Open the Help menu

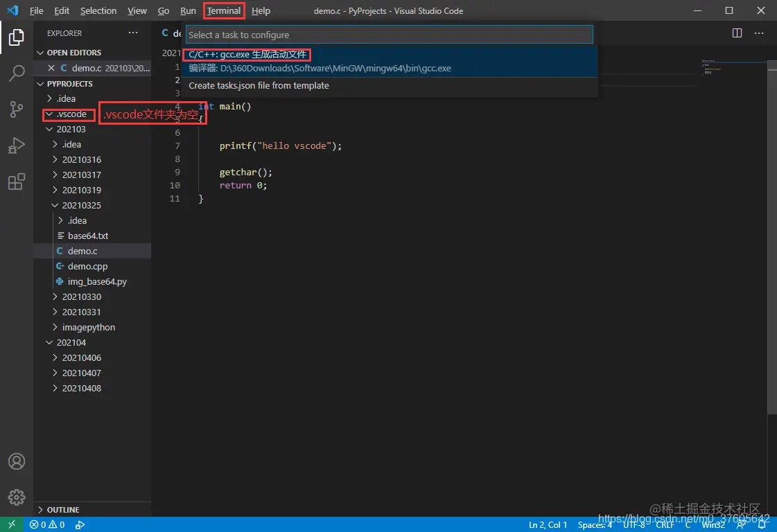[x=261, y=11]
